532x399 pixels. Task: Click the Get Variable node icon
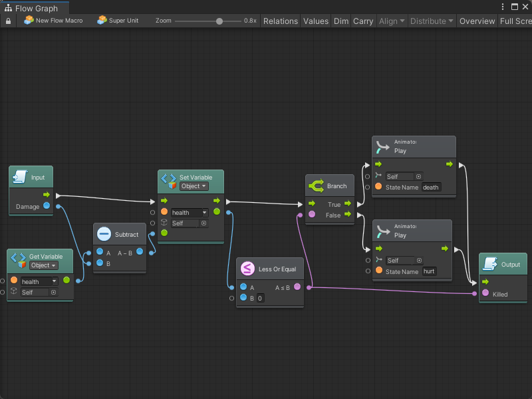[x=18, y=261]
